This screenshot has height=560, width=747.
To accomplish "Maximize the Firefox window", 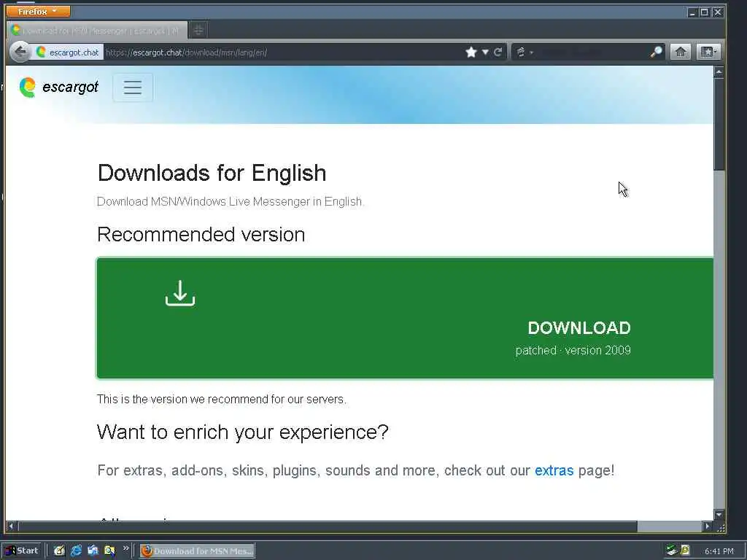I will click(x=704, y=12).
